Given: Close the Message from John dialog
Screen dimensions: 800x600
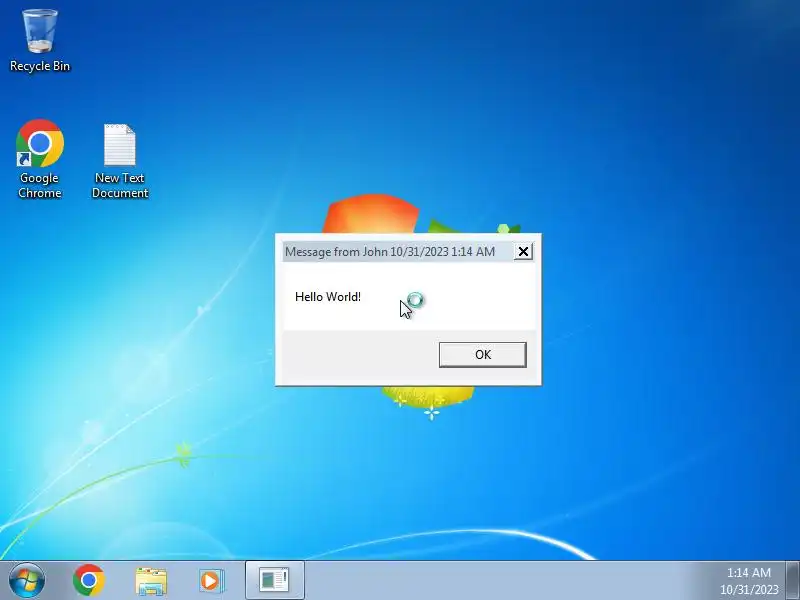Looking at the screenshot, I should tap(523, 252).
